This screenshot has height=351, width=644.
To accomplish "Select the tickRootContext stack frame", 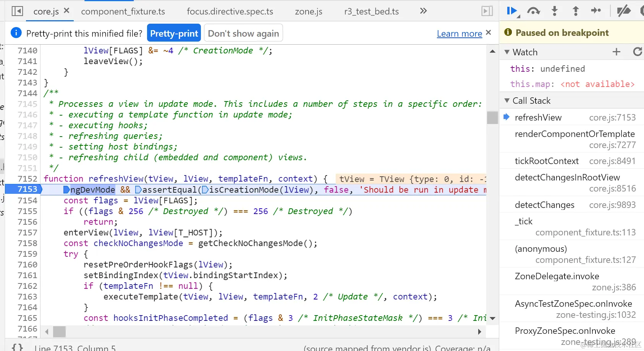I will (x=572, y=161).
